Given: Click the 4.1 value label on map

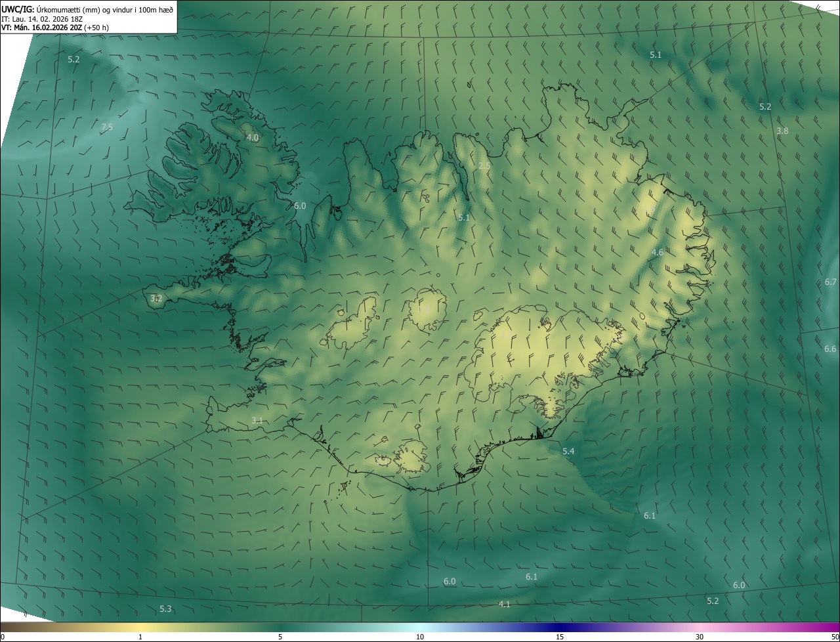Looking at the screenshot, I should [504, 604].
